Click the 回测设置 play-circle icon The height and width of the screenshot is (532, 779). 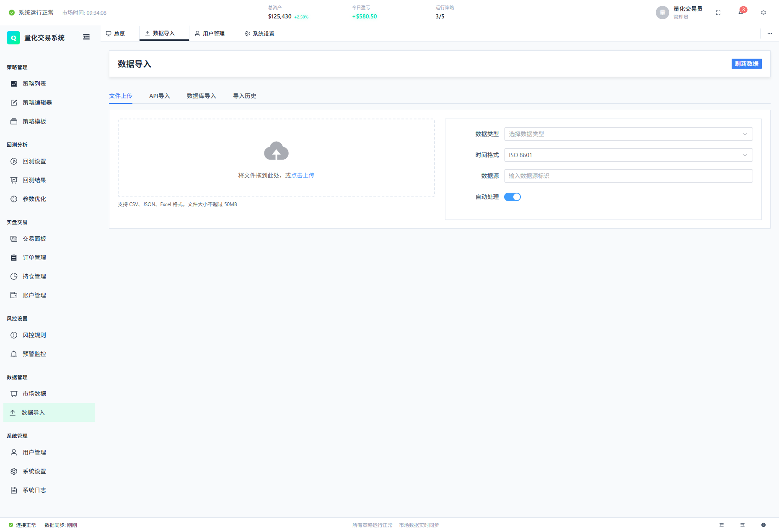click(x=14, y=161)
